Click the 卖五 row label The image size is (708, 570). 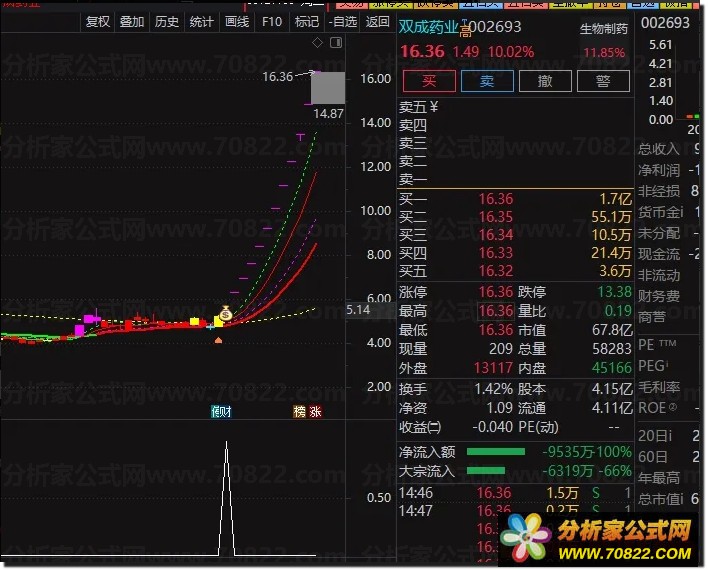coord(413,107)
